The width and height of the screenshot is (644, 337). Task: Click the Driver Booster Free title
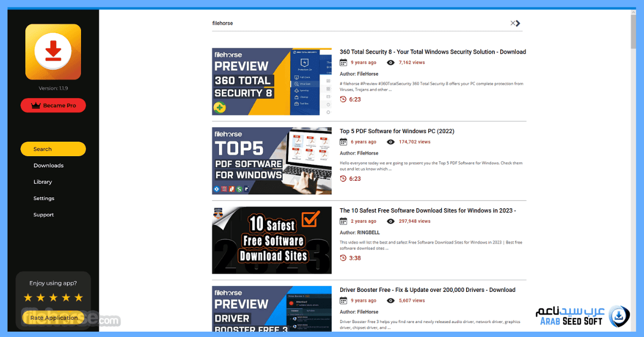[427, 290]
